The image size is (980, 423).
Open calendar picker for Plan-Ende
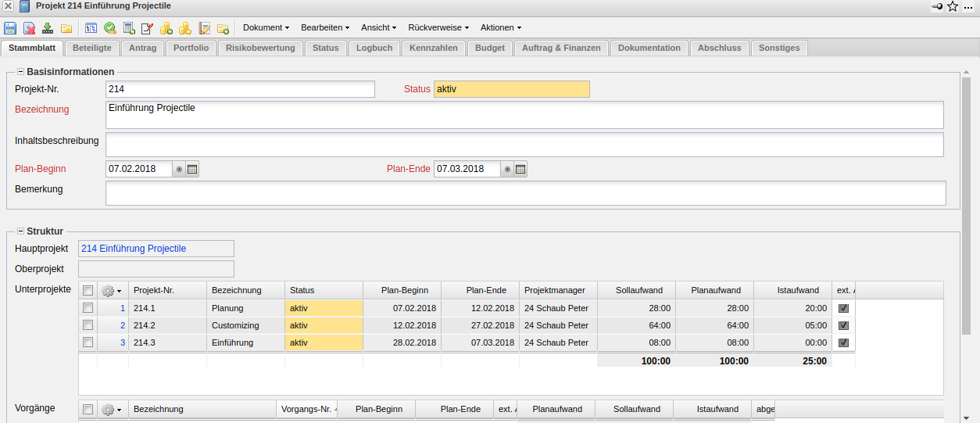pyautogui.click(x=520, y=169)
